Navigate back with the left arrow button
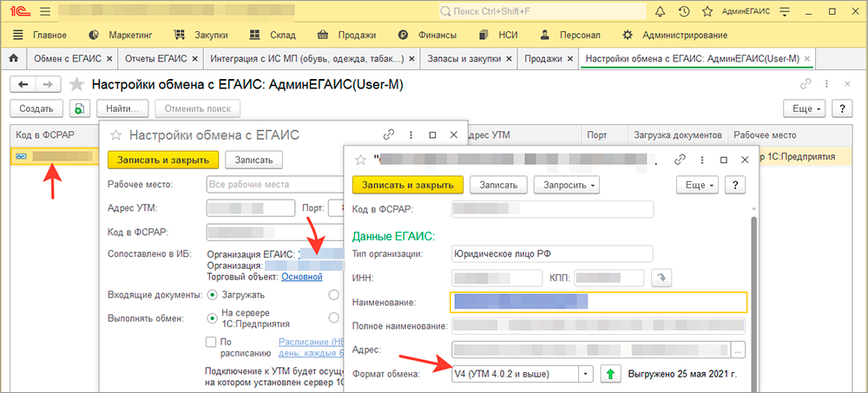This screenshot has width=868, height=393. 23,84
